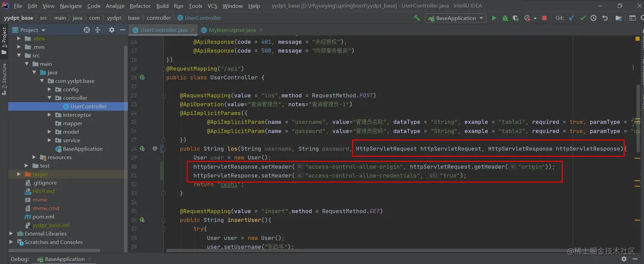Expand the config package
This screenshot has height=264, width=644.
pyautogui.click(x=49, y=90)
